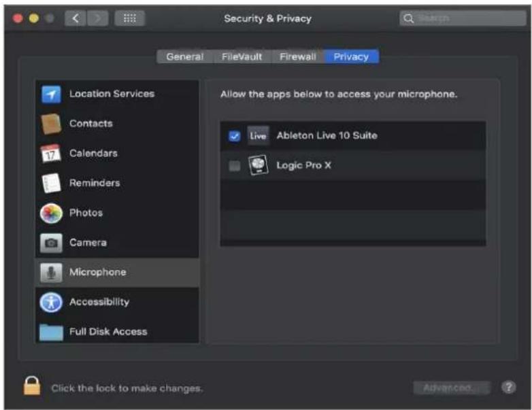Open help with the question mark button
This screenshot has width=532, height=410.
click(x=509, y=387)
